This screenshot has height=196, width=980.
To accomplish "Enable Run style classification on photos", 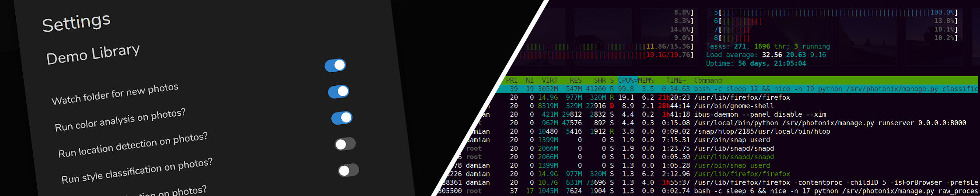I will coord(345,144).
